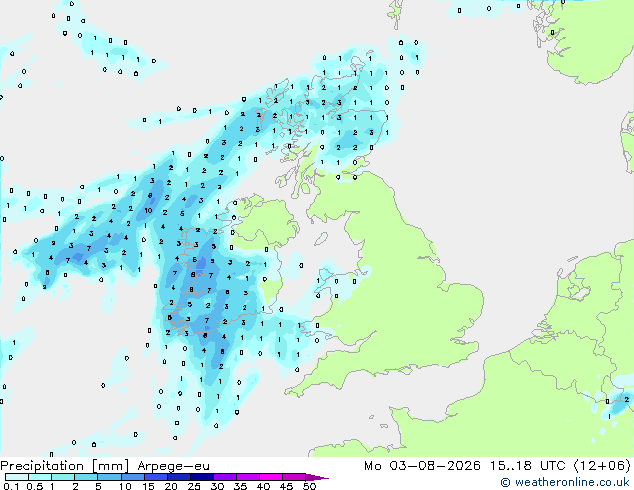
Task: Click the 10–15 mm legend swatch
Action: (x=132, y=477)
